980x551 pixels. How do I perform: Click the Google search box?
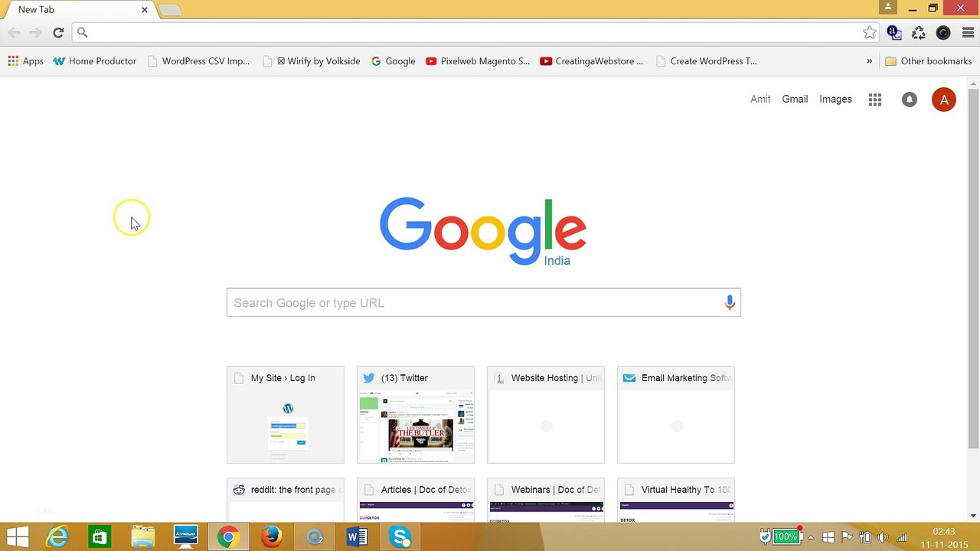point(484,302)
